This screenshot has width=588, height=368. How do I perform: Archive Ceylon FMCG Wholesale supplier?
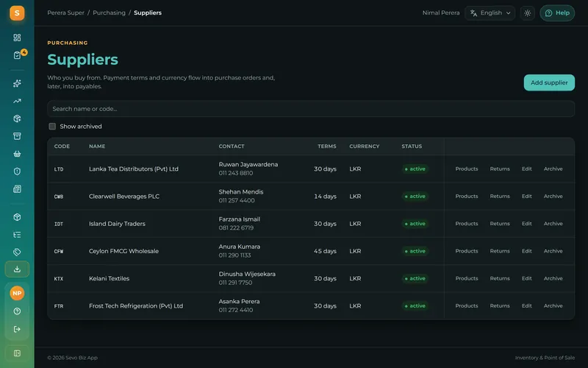553,251
